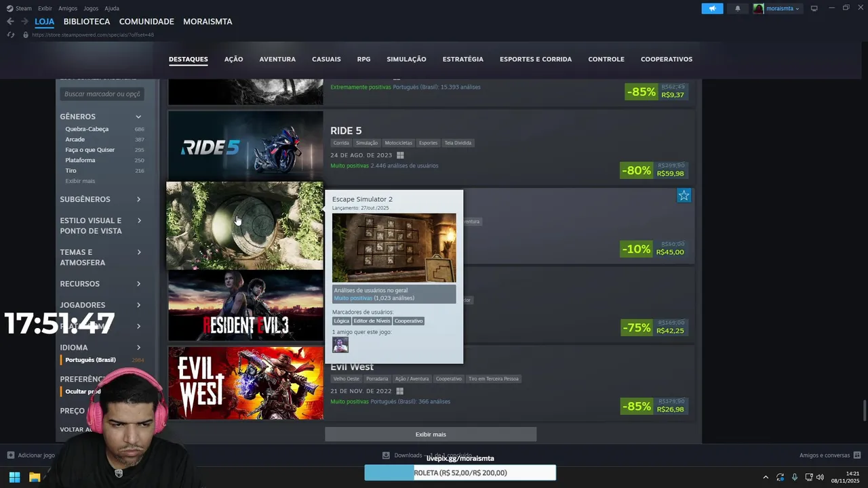868x488 pixels.
Task: Open the Amigos menu
Action: pos(68,8)
